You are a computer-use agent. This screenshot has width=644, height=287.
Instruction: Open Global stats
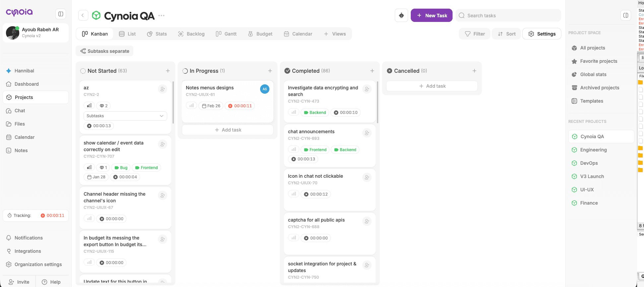tap(601, 74)
